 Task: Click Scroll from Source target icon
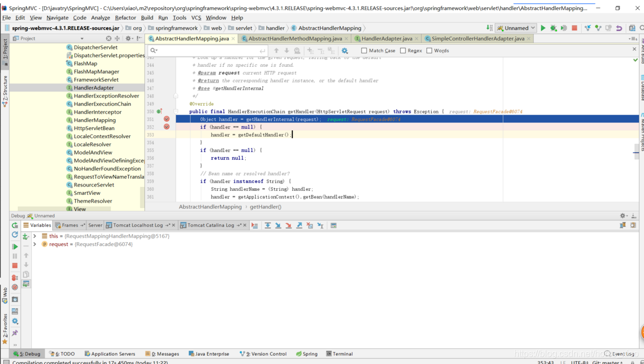[109, 38]
